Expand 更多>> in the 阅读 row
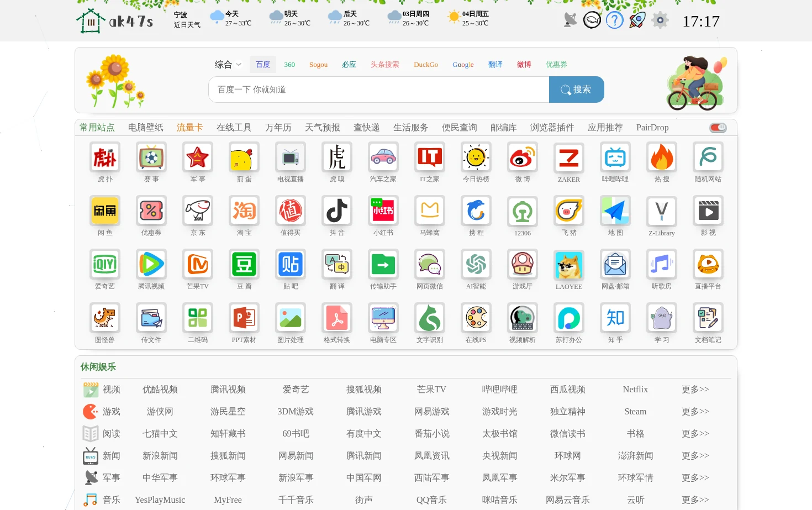The width and height of the screenshot is (812, 510). (x=695, y=434)
